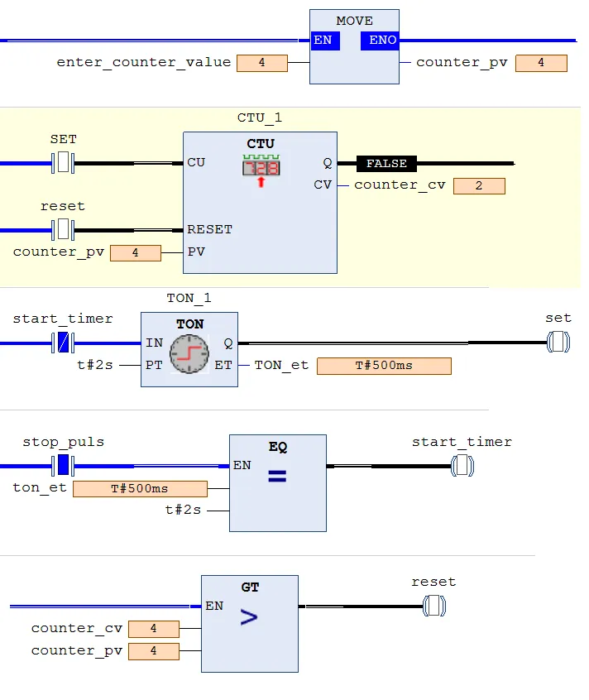Viewport: 589px width, 700px height.
Task: Click the bold CTU block title
Action: pyautogui.click(x=261, y=144)
